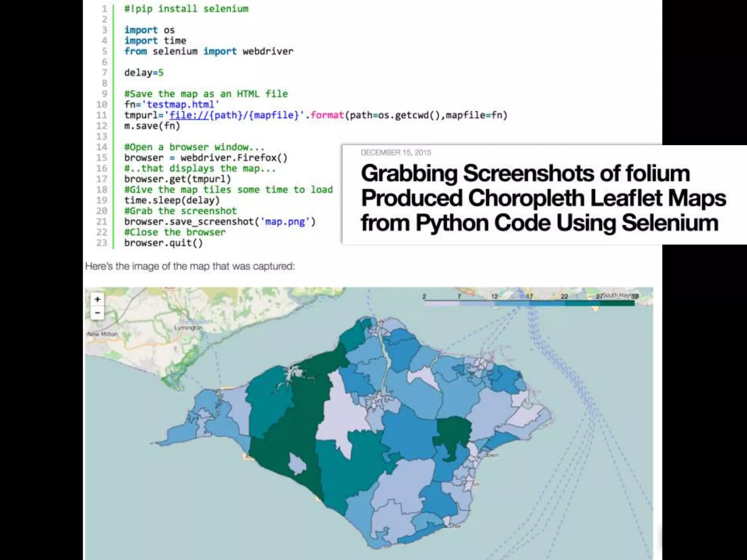This screenshot has width=747, height=560.
Task: Click the 'testmap.html' string in code
Action: tap(181, 105)
